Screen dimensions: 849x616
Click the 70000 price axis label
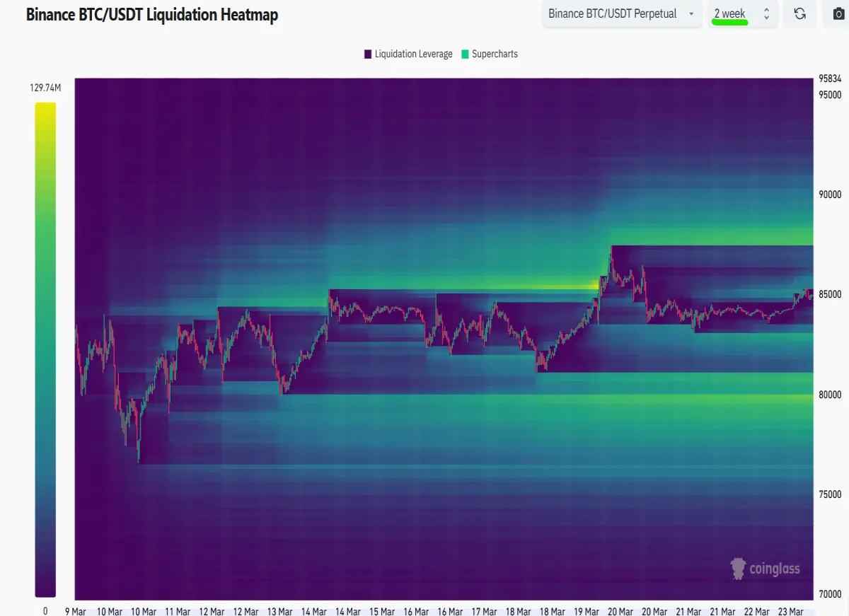830,594
